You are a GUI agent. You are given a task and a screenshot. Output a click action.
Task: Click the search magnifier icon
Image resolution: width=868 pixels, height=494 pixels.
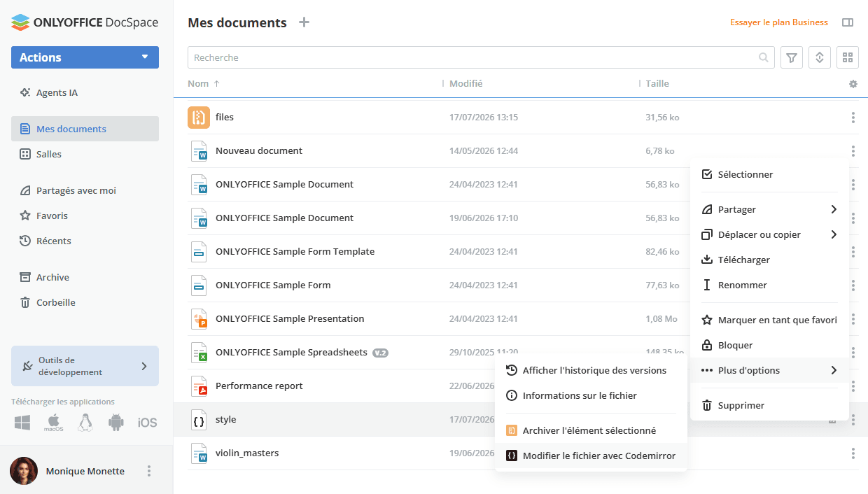[x=764, y=57]
